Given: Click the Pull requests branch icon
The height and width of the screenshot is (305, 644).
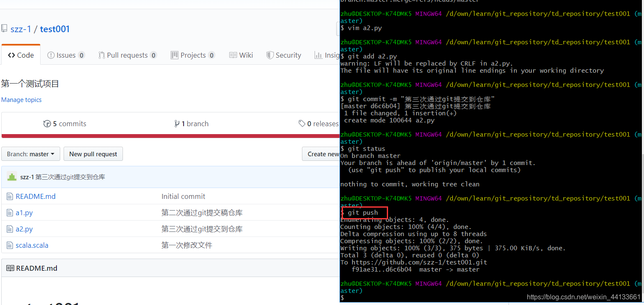Looking at the screenshot, I should [x=102, y=55].
